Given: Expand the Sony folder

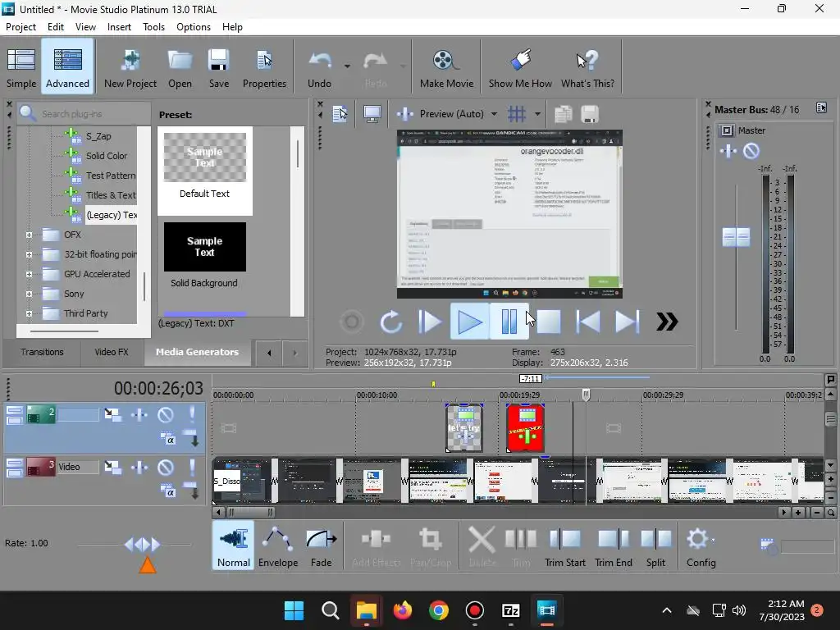Looking at the screenshot, I should [29, 294].
